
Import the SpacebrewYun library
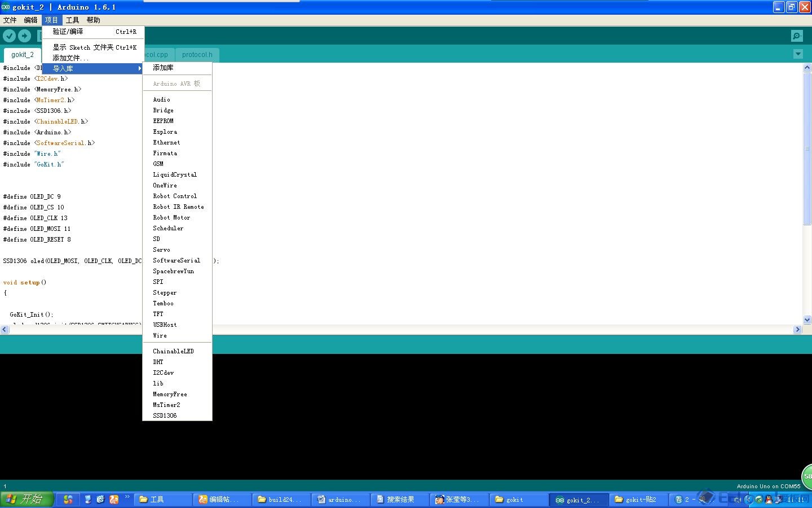pos(177,271)
